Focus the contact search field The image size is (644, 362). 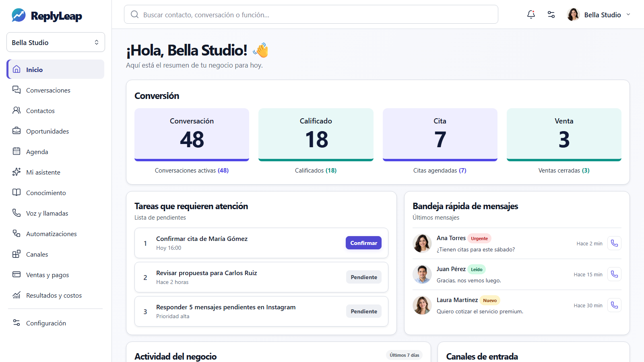311,14
